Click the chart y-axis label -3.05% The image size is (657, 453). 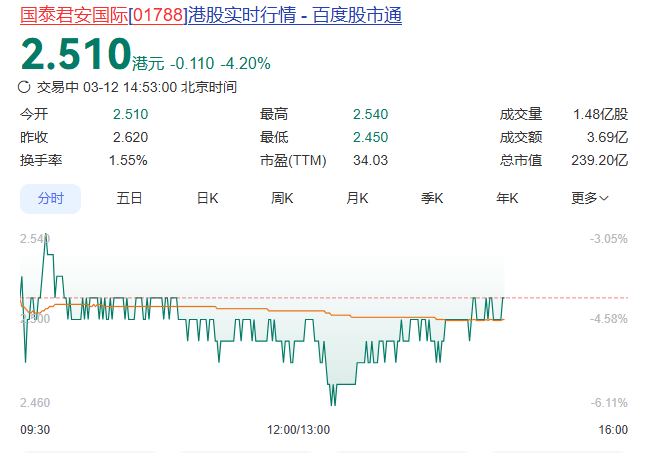click(x=609, y=239)
